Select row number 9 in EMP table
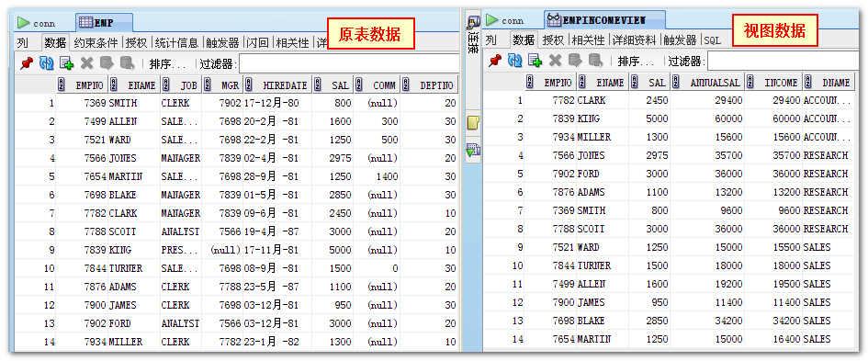This screenshot has height=361, width=868. pos(36,250)
